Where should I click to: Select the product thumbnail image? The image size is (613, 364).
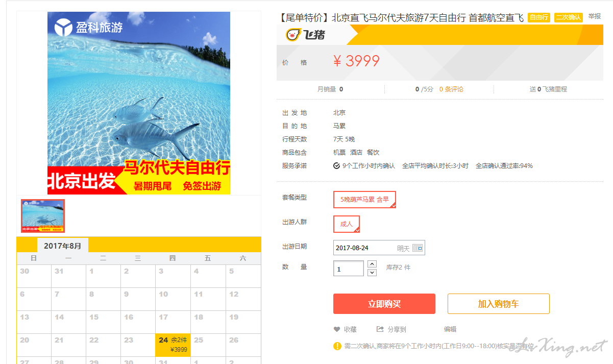tap(43, 216)
